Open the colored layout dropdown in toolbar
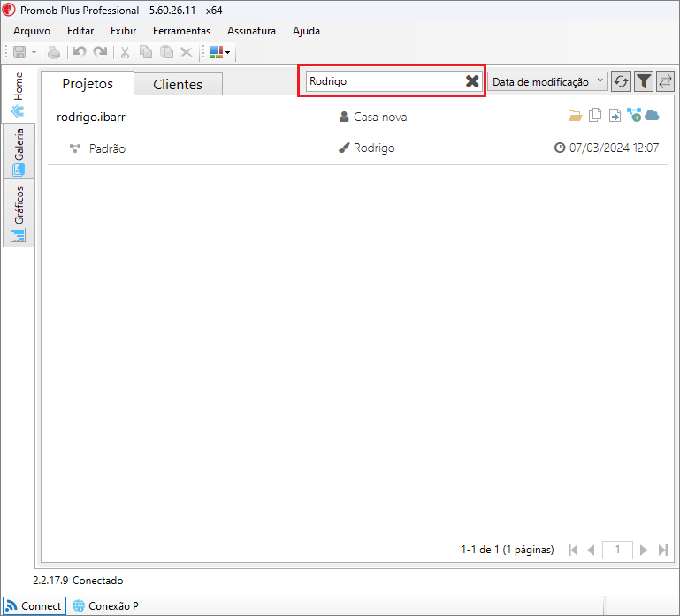The height and width of the screenshot is (616, 680). tap(220, 52)
